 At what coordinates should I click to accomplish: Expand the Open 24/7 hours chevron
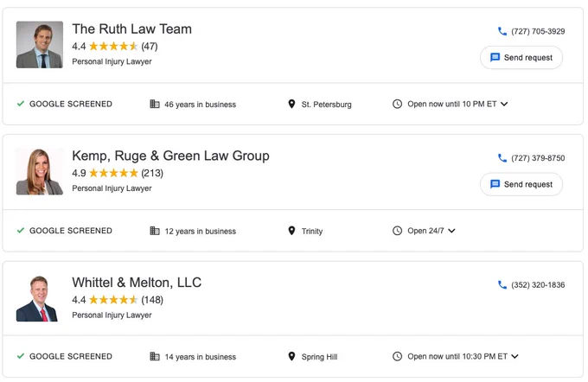451,231
